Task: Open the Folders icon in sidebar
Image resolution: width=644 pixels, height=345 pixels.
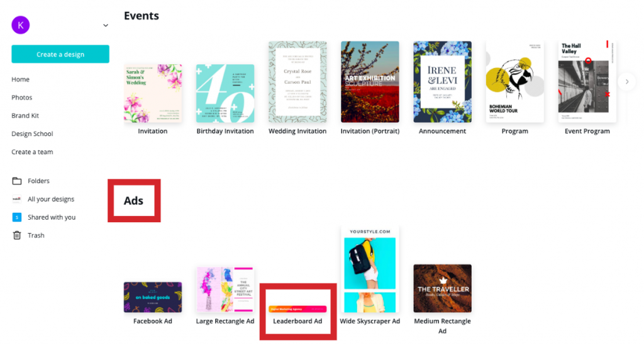Action: [17, 181]
